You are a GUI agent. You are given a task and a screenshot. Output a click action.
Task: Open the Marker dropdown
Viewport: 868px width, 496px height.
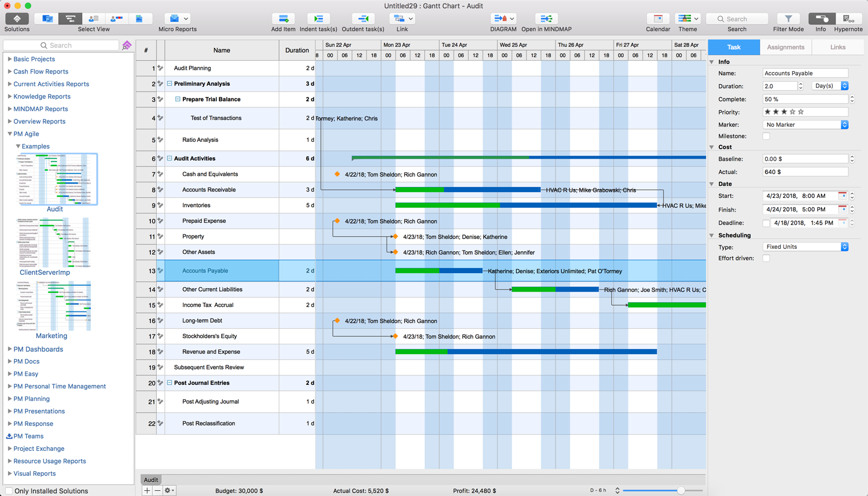pyautogui.click(x=806, y=125)
